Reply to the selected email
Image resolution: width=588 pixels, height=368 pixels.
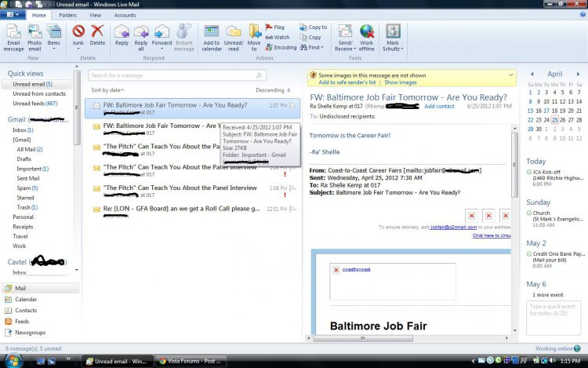[122, 35]
